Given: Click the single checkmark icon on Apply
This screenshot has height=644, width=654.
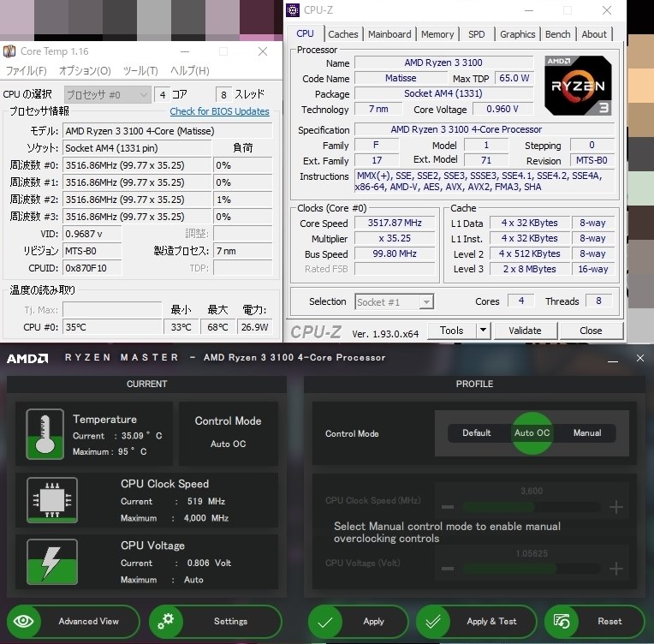Looking at the screenshot, I should [325, 622].
